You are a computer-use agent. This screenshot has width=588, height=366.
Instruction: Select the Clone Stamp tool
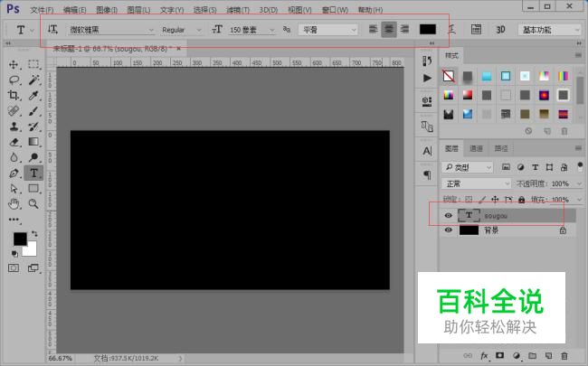point(14,127)
